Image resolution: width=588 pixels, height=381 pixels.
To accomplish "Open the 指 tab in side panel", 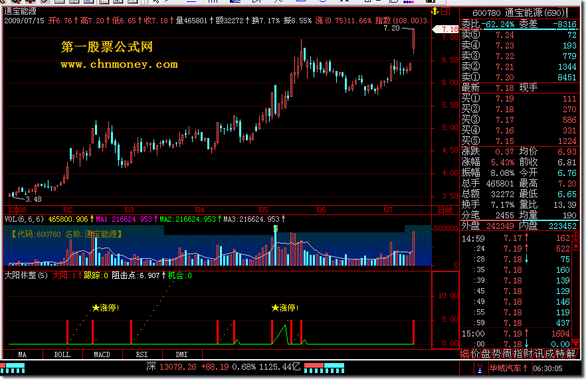I will coord(518,354).
